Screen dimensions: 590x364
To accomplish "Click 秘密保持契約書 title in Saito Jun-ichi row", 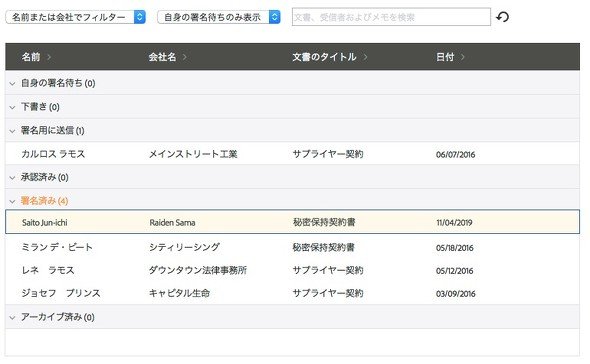I will (x=324, y=222).
